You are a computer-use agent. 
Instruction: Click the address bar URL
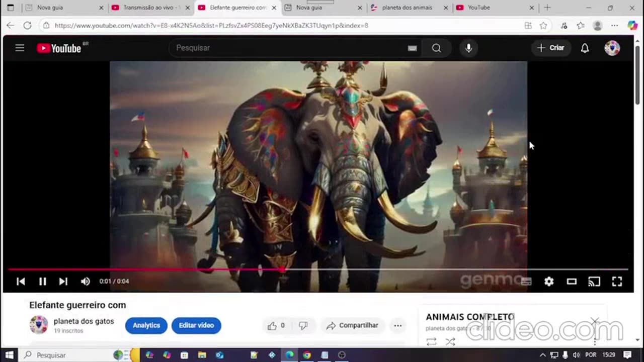click(211, 25)
